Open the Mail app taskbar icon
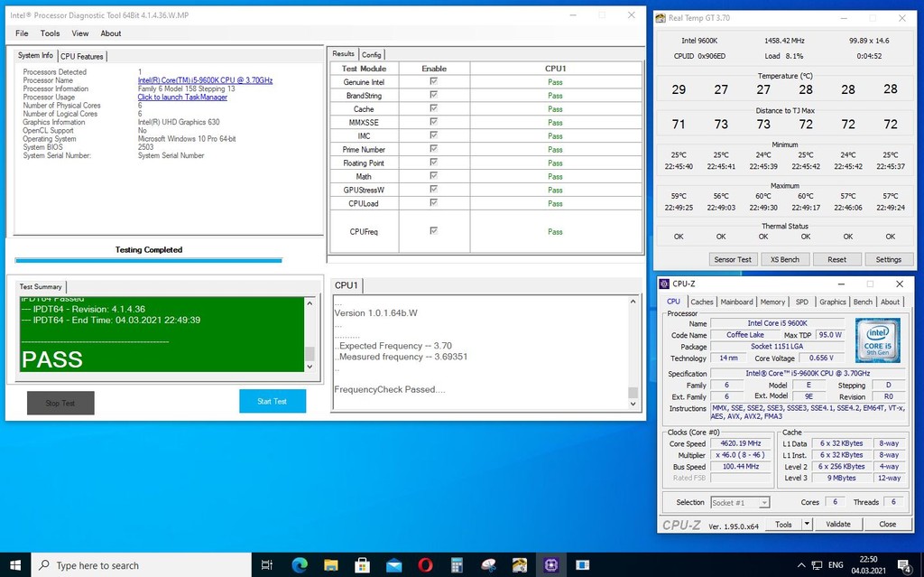Image resolution: width=924 pixels, height=577 pixels. coord(393,565)
